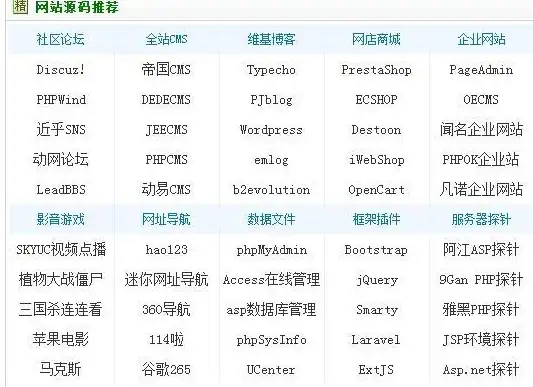Viewport: 533px width, 387px height.
Task: Open the 植物大战僵尸 link
Action: click(61, 280)
